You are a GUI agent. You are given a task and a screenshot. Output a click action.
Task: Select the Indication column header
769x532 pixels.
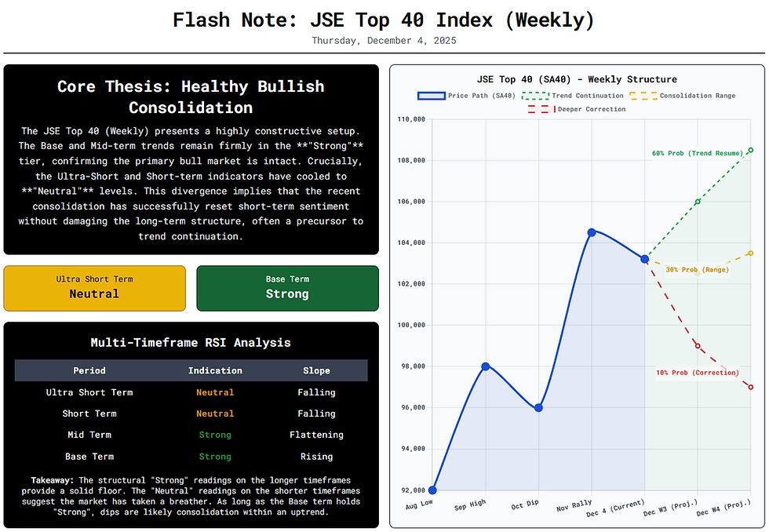[215, 370]
